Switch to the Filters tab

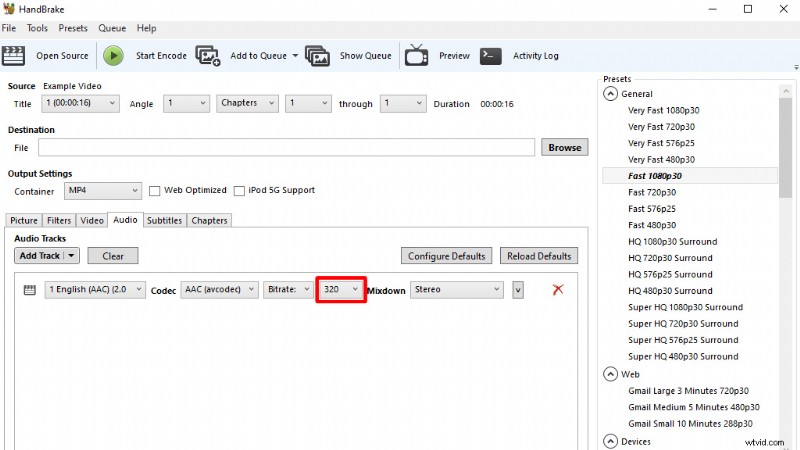(59, 220)
